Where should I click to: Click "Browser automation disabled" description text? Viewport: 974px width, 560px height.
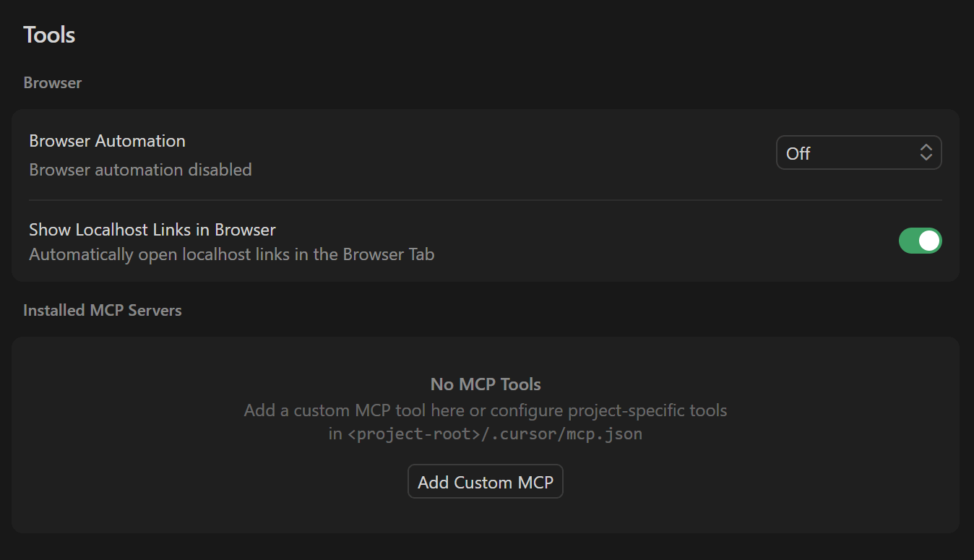[x=140, y=170]
